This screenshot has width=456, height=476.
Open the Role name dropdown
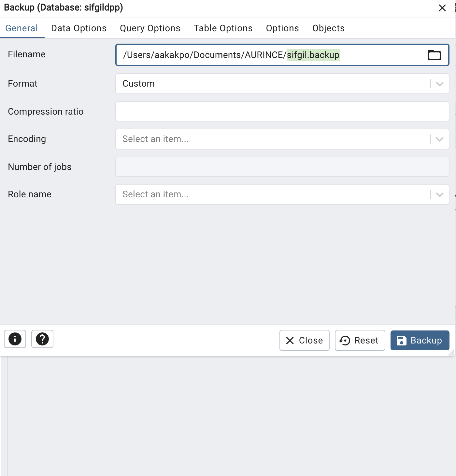pyautogui.click(x=439, y=195)
